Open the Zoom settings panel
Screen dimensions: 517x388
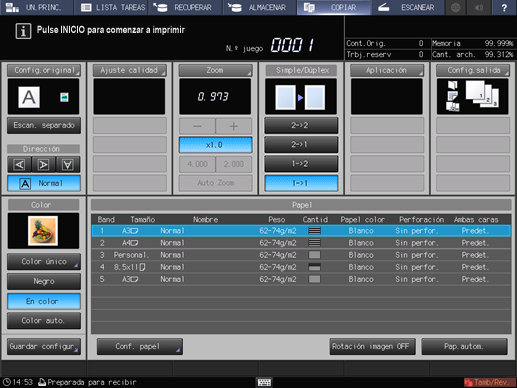(215, 70)
